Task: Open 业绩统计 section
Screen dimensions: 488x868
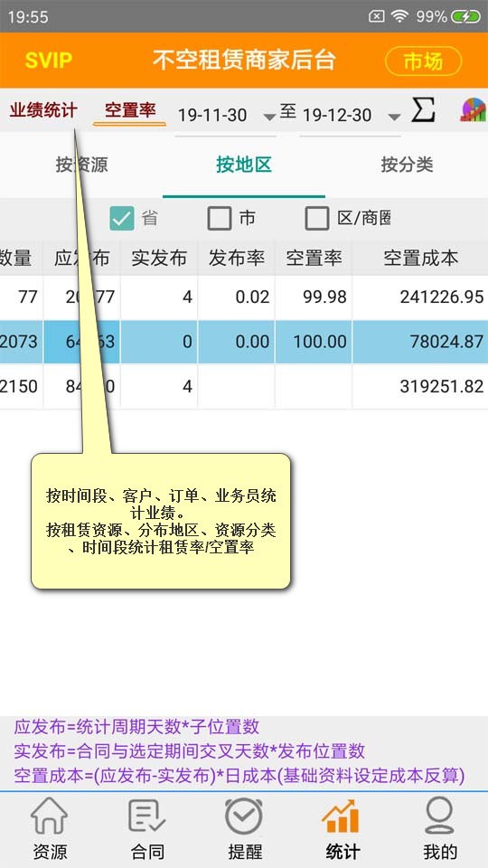Action: [43, 109]
